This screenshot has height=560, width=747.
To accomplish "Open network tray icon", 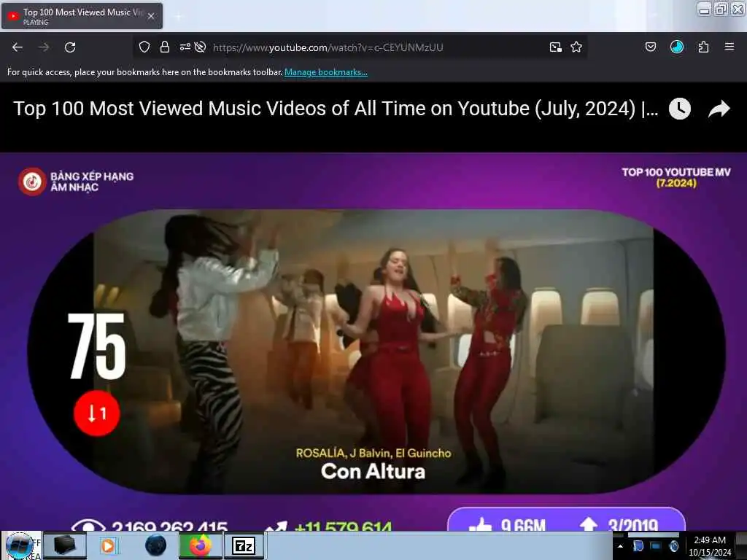I will pyautogui.click(x=656, y=546).
